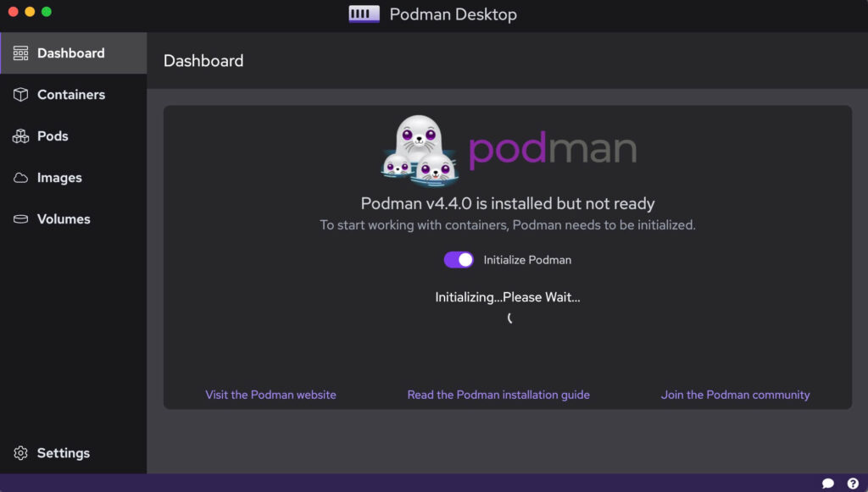Go to the Containers label in sidebar
This screenshot has height=492, width=868.
pos(71,95)
